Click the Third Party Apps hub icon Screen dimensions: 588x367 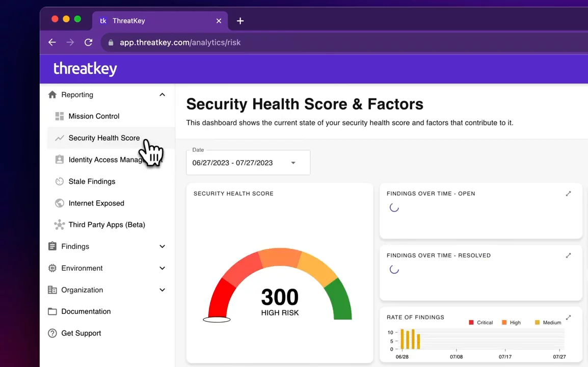tap(60, 225)
